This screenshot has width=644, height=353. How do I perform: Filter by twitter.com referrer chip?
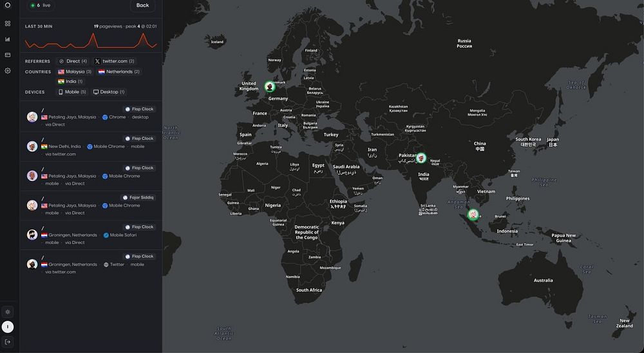(115, 61)
